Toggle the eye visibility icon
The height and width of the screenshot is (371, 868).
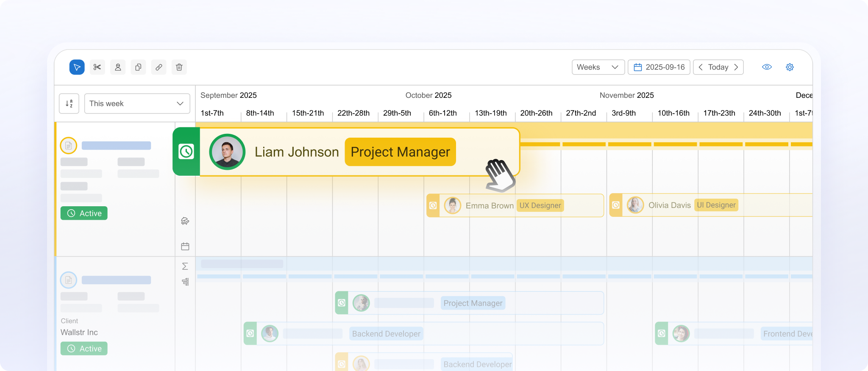[x=767, y=67]
